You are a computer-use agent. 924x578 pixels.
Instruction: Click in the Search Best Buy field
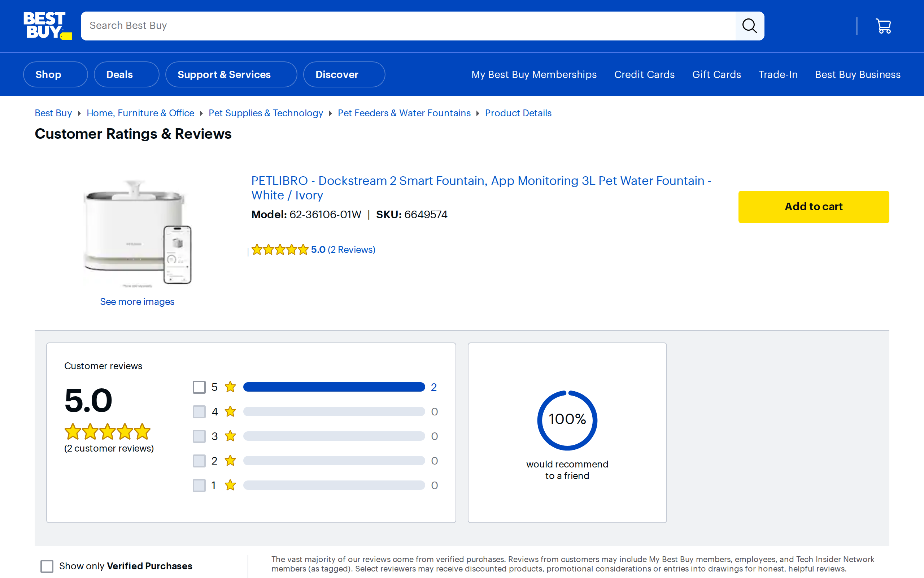[x=408, y=26]
